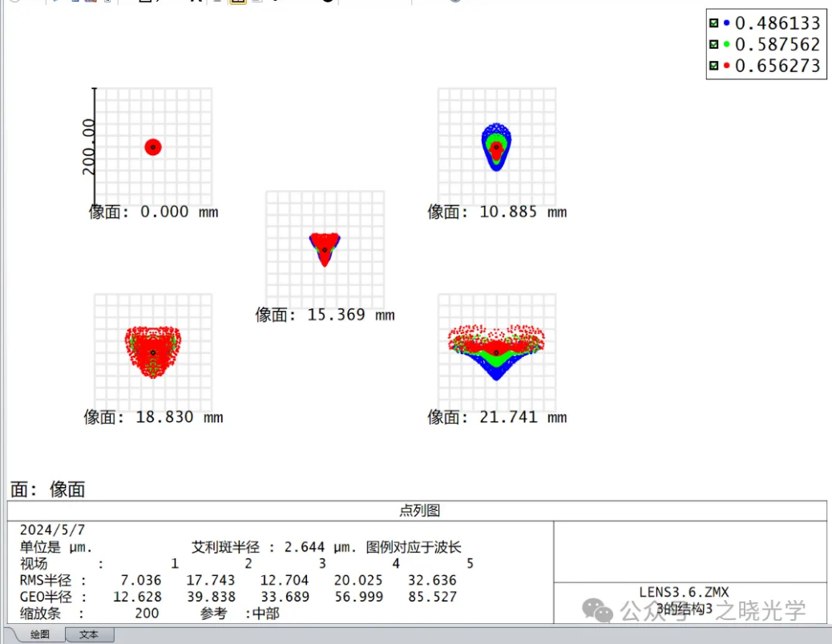832x644 pixels.
Task: Click the red legend color dot
Action: point(726,66)
